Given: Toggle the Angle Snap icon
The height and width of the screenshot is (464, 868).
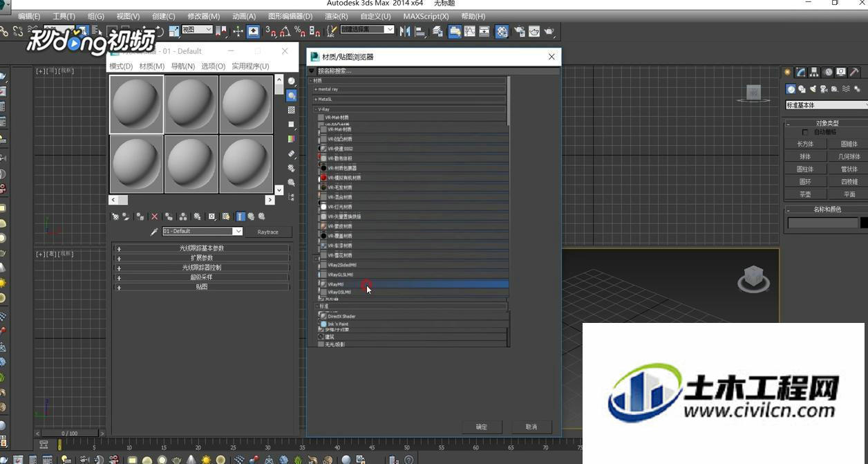Looking at the screenshot, I should [285, 31].
